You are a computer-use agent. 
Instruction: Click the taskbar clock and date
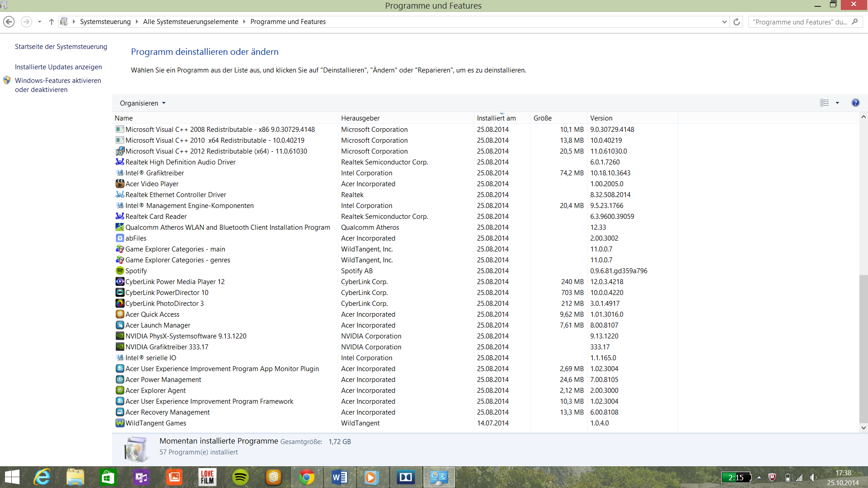[843, 478]
